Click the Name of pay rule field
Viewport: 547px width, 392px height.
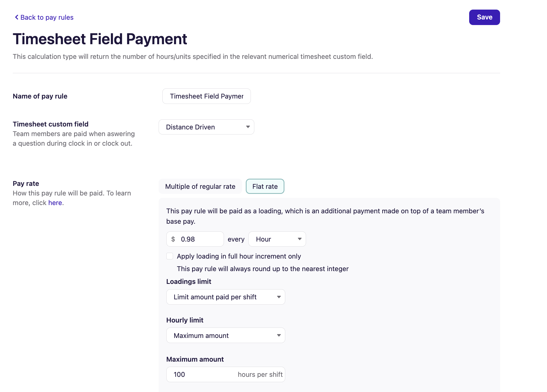point(206,96)
